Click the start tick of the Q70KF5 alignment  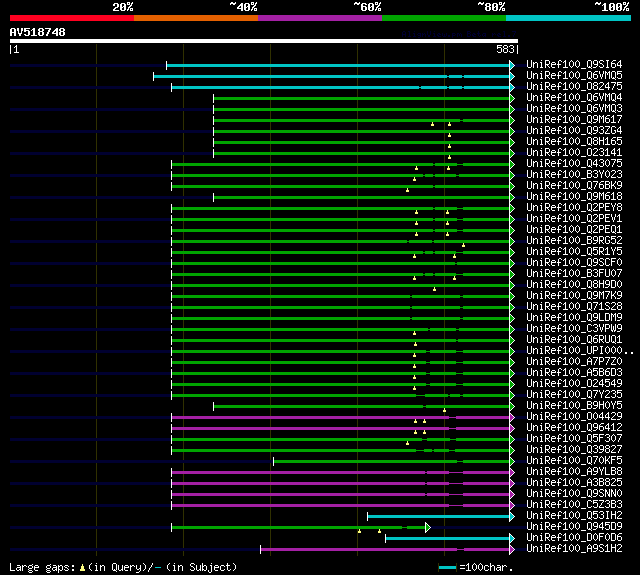[x=273, y=462]
